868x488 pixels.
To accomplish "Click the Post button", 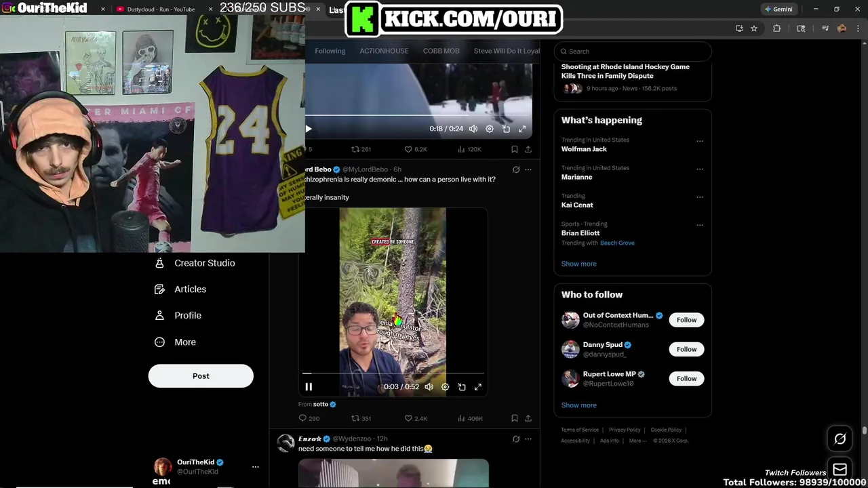I will (201, 376).
